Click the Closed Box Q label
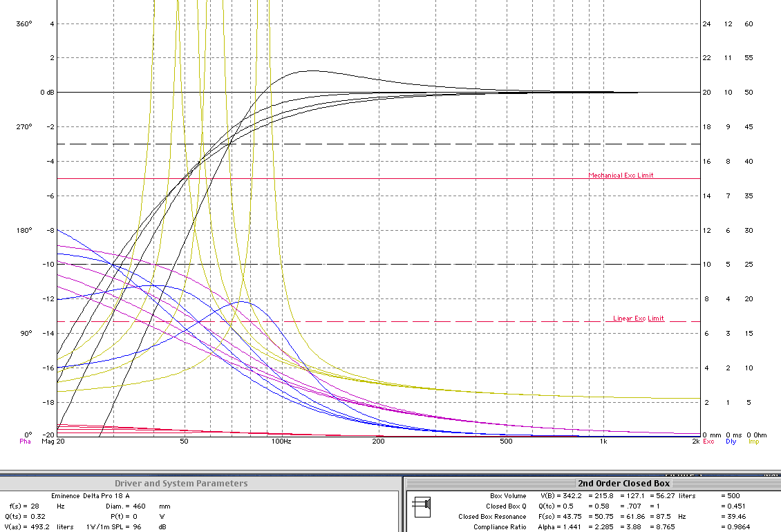The height and width of the screenshot is (532, 781). pos(506,506)
